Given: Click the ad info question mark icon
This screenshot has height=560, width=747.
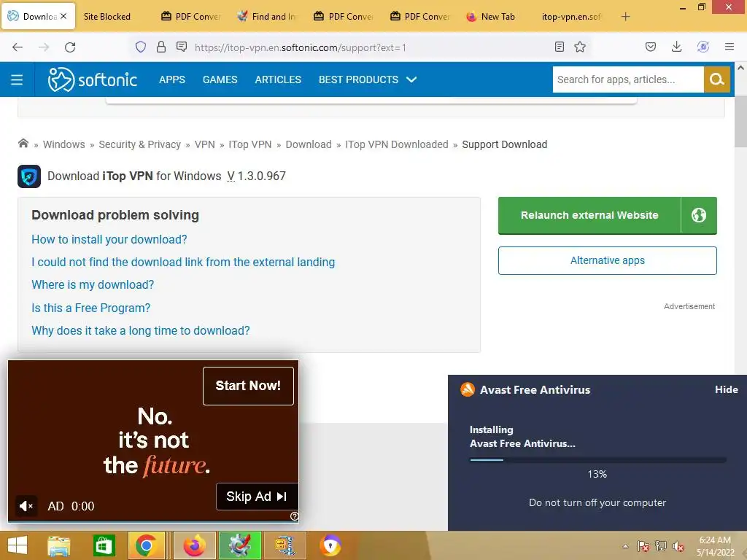Looking at the screenshot, I should coord(295,516).
